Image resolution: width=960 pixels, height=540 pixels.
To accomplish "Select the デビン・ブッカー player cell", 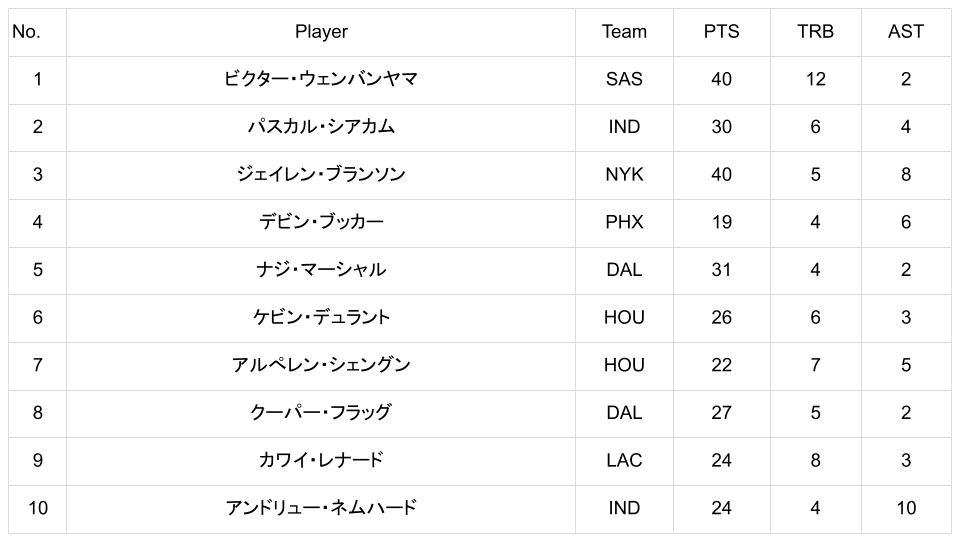I will coord(321,222).
